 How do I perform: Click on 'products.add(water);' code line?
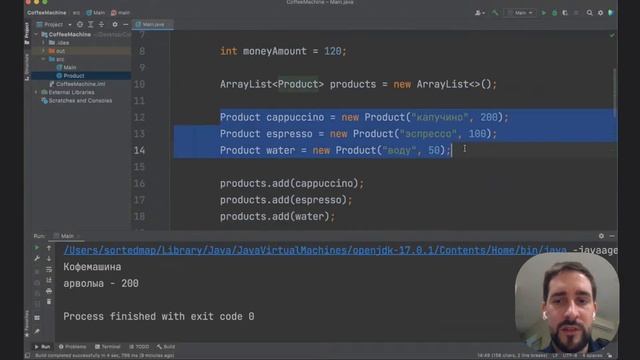tap(277, 216)
